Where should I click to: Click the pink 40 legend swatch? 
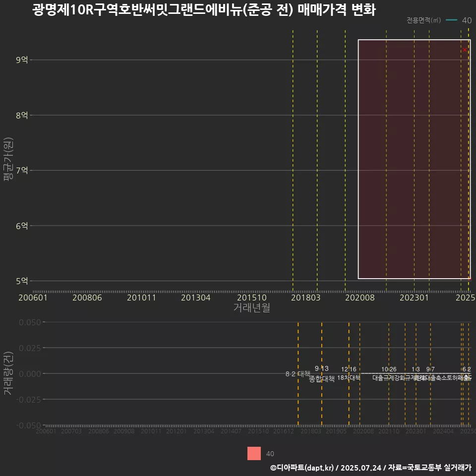(253, 454)
